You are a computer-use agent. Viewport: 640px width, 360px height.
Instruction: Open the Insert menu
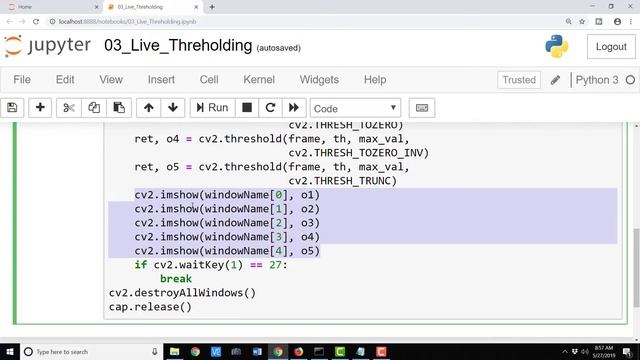[161, 80]
